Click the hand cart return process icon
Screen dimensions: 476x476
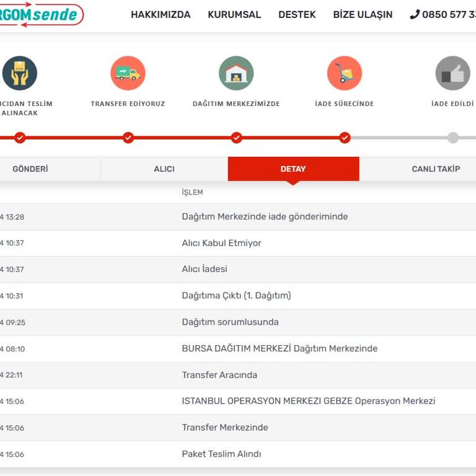point(345,73)
